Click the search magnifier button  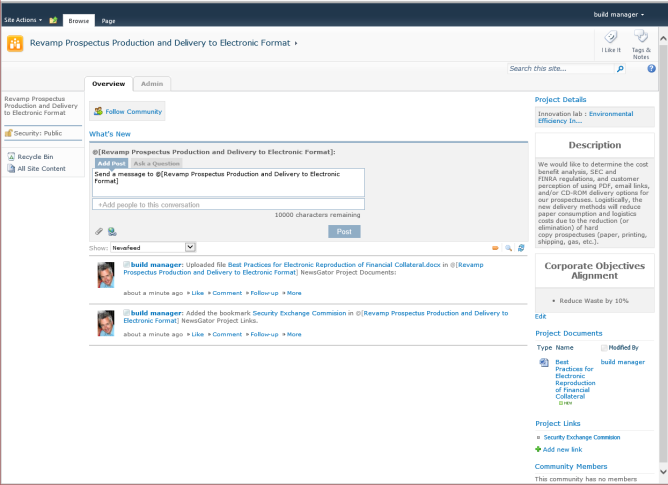click(620, 69)
